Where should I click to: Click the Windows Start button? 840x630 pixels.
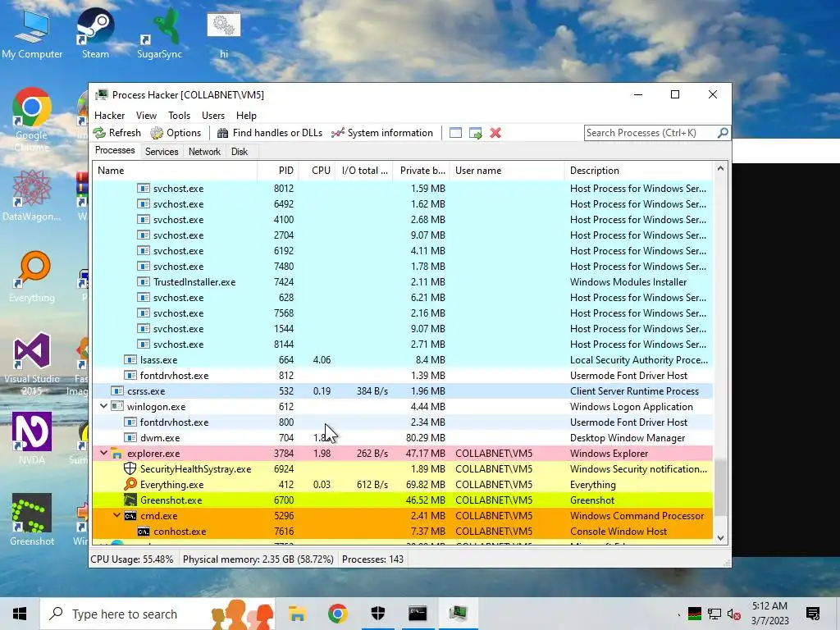[x=20, y=614]
